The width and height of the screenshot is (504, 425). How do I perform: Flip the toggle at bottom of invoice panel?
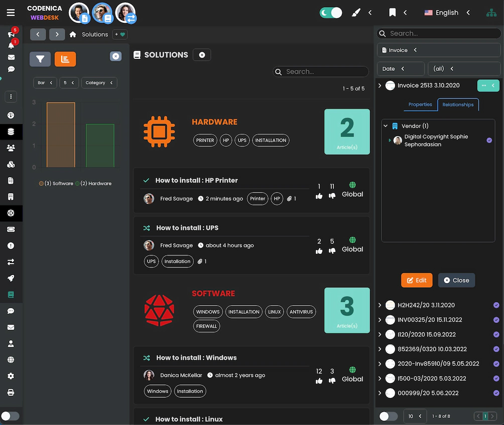[x=388, y=416]
